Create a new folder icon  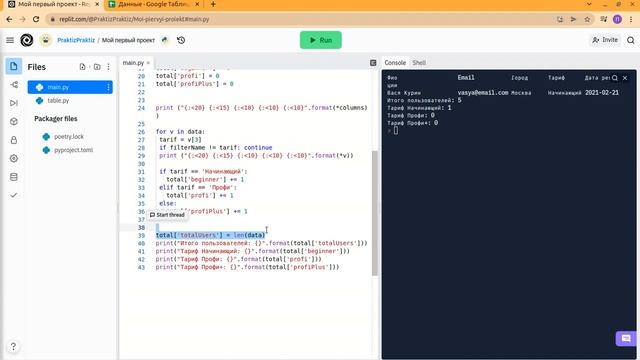[97, 67]
